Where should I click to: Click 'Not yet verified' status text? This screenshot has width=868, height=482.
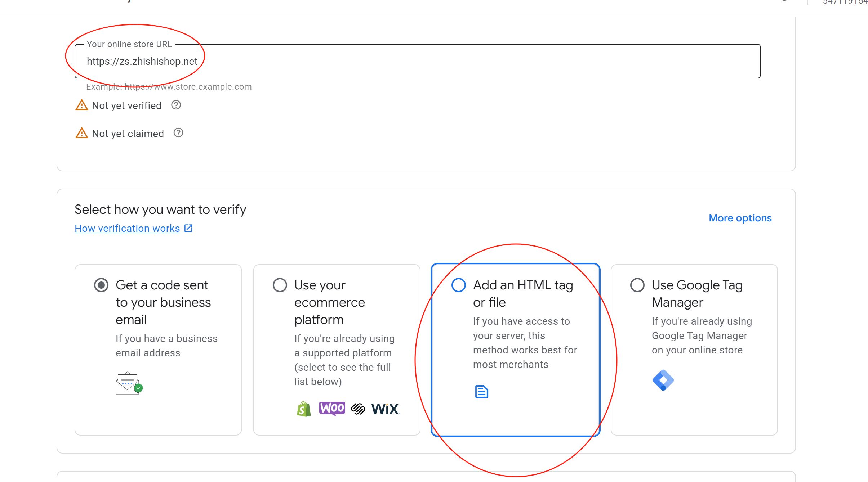126,105
